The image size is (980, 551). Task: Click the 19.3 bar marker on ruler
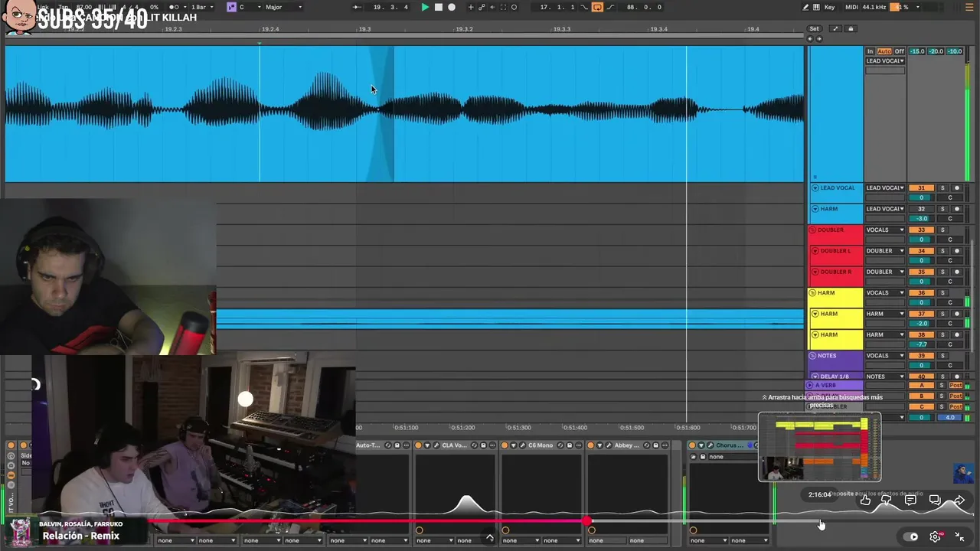click(365, 29)
